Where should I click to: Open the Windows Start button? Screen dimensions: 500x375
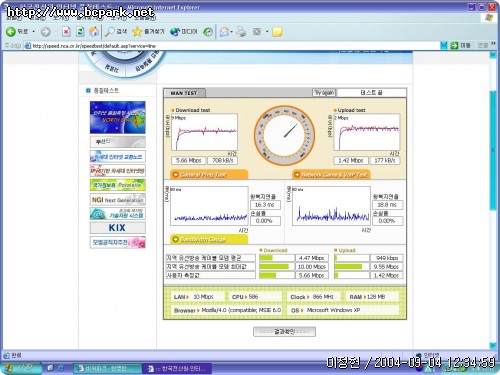point(21,368)
